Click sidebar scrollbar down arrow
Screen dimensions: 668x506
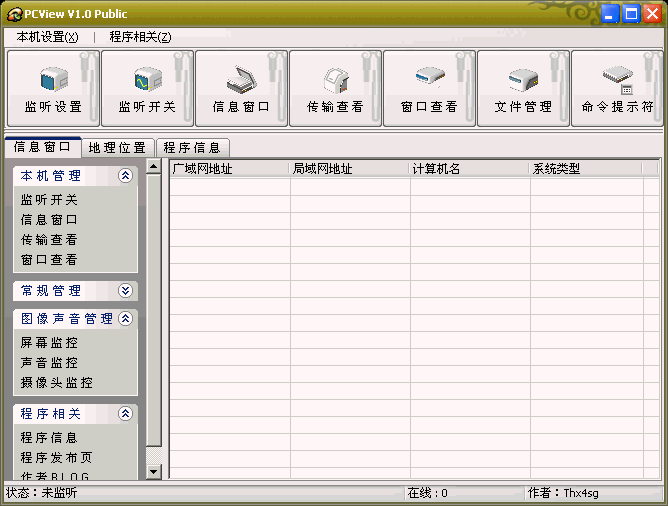pos(154,471)
